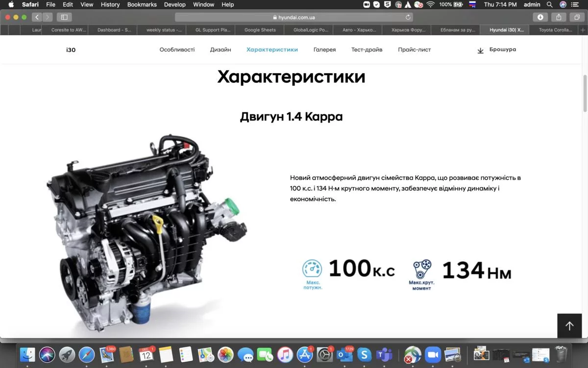Click the page's vertical scrollbar
Viewport: 588px width, 368px height.
coord(585,93)
